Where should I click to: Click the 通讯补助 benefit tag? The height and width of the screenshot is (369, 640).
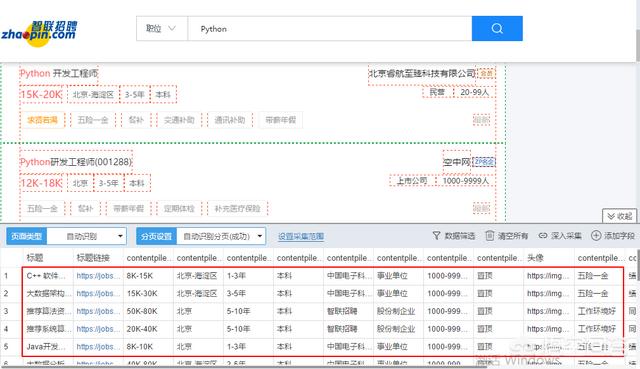coord(230,120)
